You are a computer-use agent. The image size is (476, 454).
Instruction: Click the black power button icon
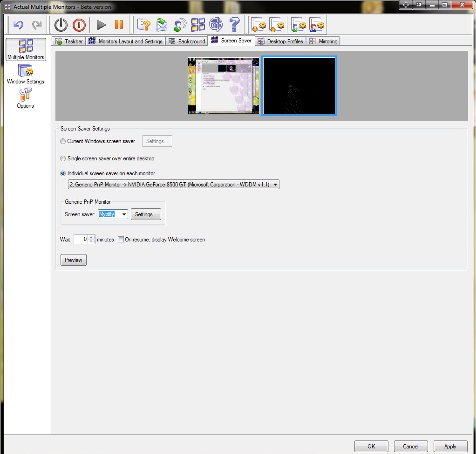pyautogui.click(x=61, y=25)
